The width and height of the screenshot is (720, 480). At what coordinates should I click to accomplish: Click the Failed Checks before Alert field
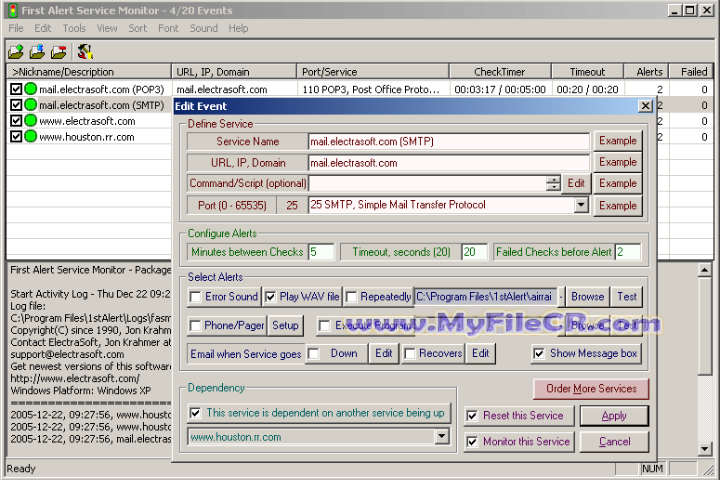click(628, 252)
